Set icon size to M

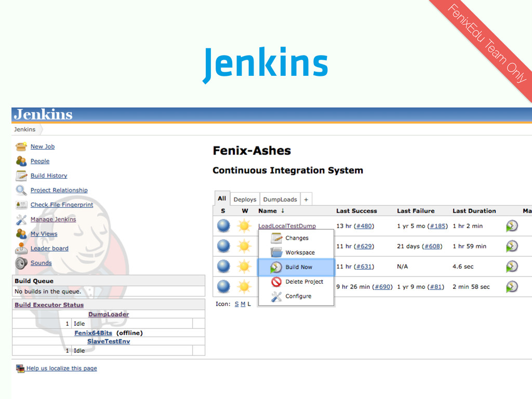(243, 304)
